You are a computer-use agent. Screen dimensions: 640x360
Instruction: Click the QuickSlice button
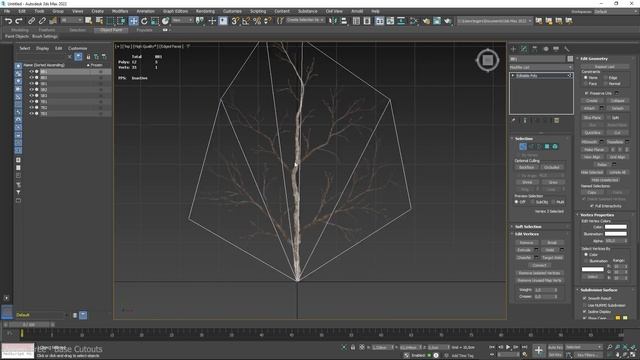(592, 133)
